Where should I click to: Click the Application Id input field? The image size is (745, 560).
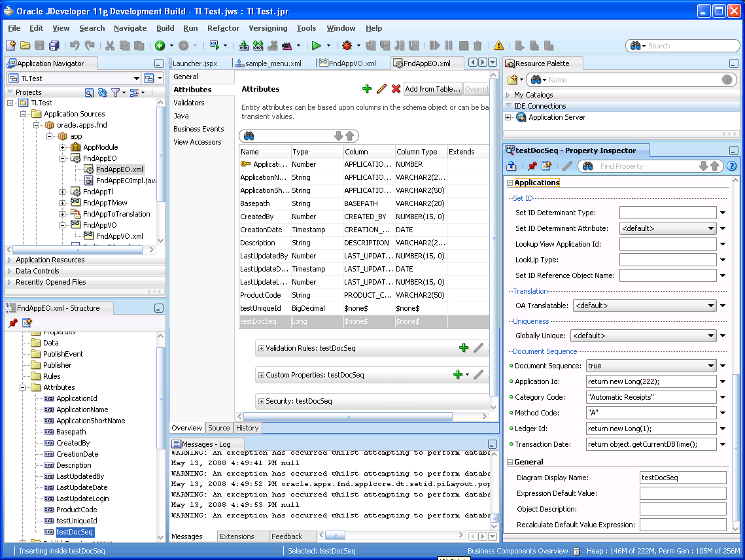coord(651,381)
